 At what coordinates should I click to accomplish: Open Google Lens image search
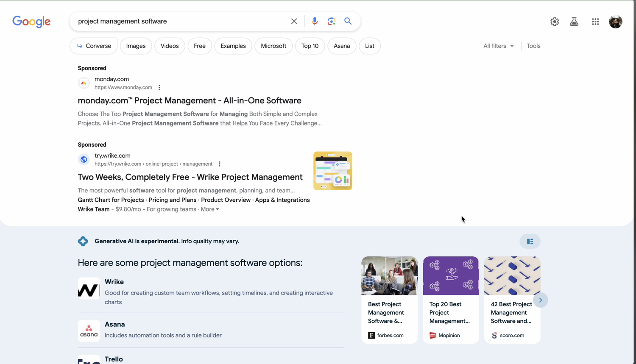tap(332, 21)
